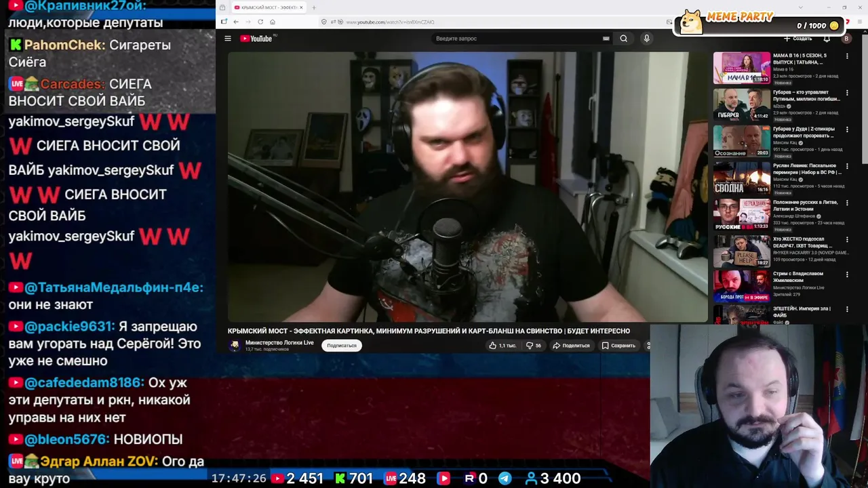Open the browser home page button
The height and width of the screenshot is (488, 868).
tap(273, 22)
